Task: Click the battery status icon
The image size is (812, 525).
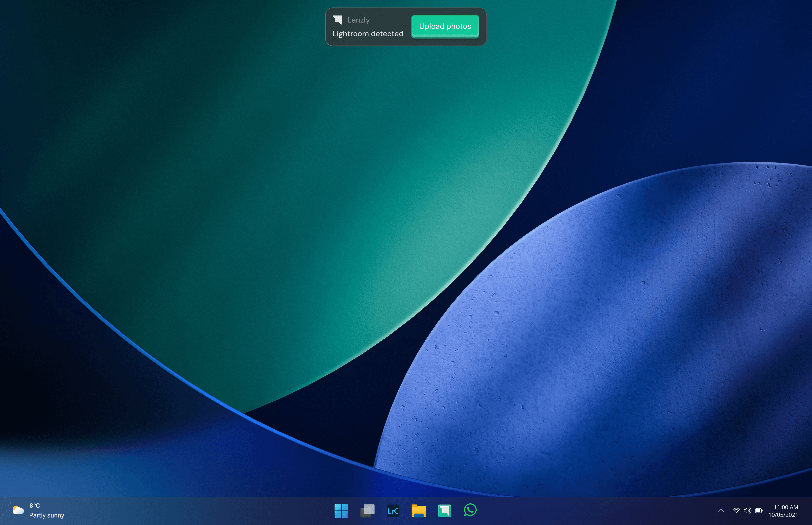Action: click(759, 510)
